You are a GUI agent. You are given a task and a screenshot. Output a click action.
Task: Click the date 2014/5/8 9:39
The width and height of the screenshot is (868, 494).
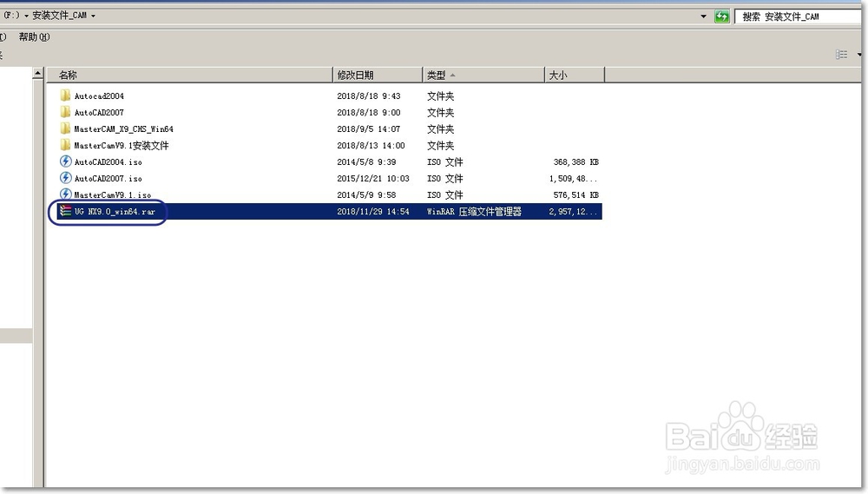point(366,162)
